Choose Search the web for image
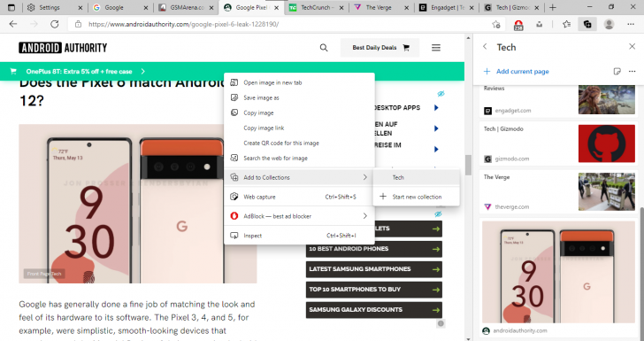This screenshot has width=644, height=341. [299, 158]
